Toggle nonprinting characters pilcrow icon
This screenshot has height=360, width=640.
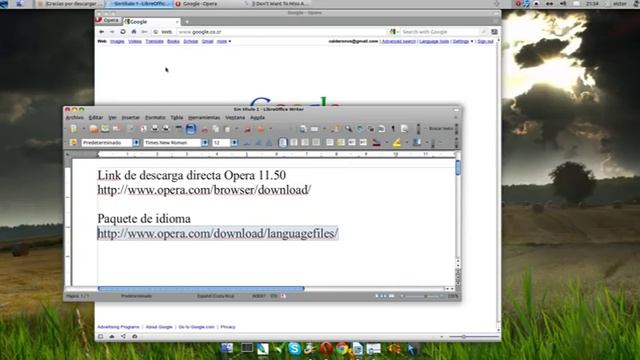click(x=393, y=129)
